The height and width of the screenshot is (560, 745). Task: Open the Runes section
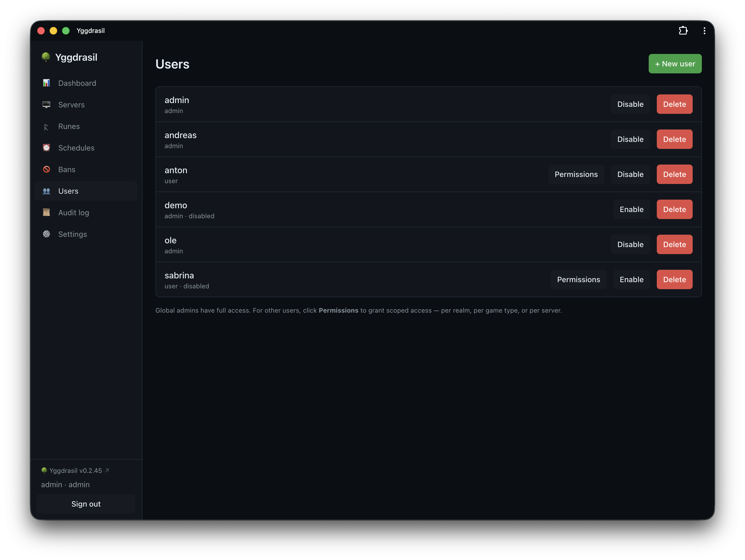tap(86, 126)
